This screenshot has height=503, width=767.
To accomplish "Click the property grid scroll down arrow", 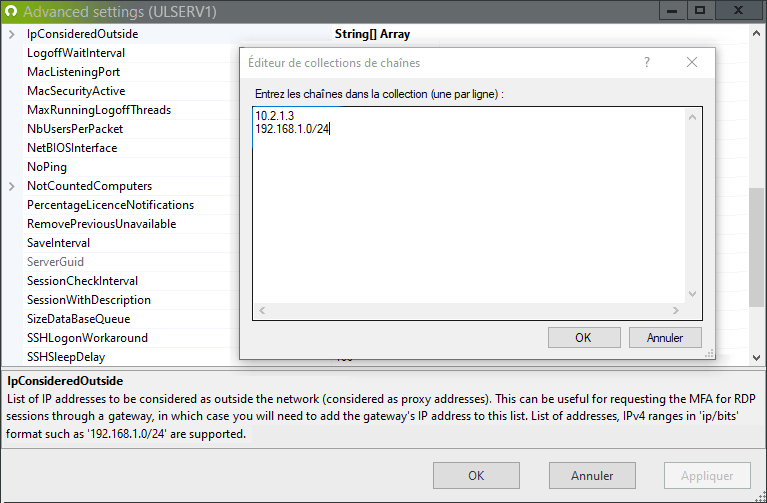I will (x=756, y=358).
